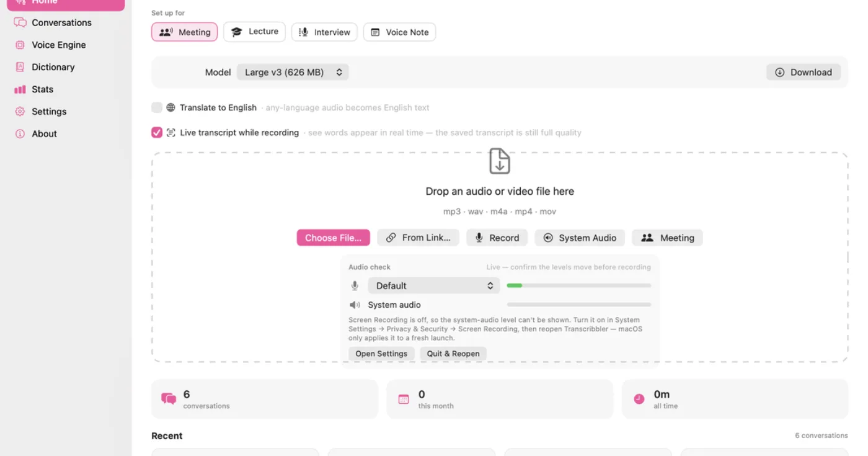This screenshot has height=456, width=868.
Task: Select the Meeting setup preset
Action: pyautogui.click(x=185, y=32)
